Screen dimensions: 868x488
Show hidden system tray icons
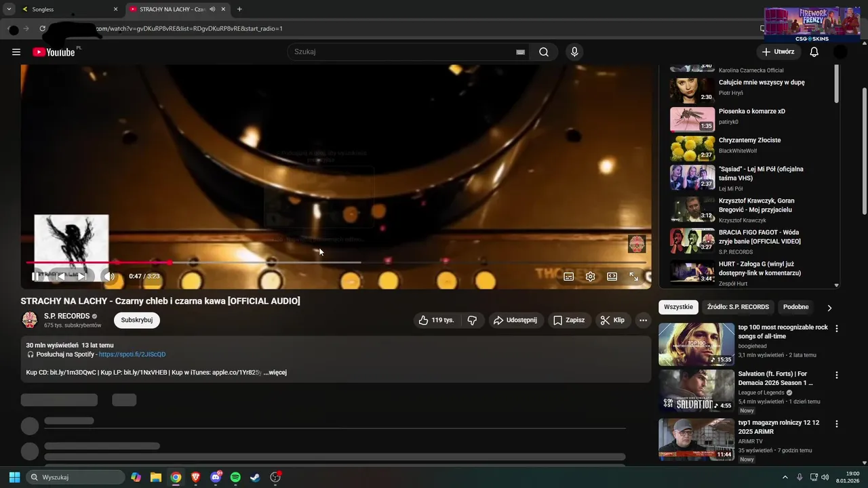785,477
